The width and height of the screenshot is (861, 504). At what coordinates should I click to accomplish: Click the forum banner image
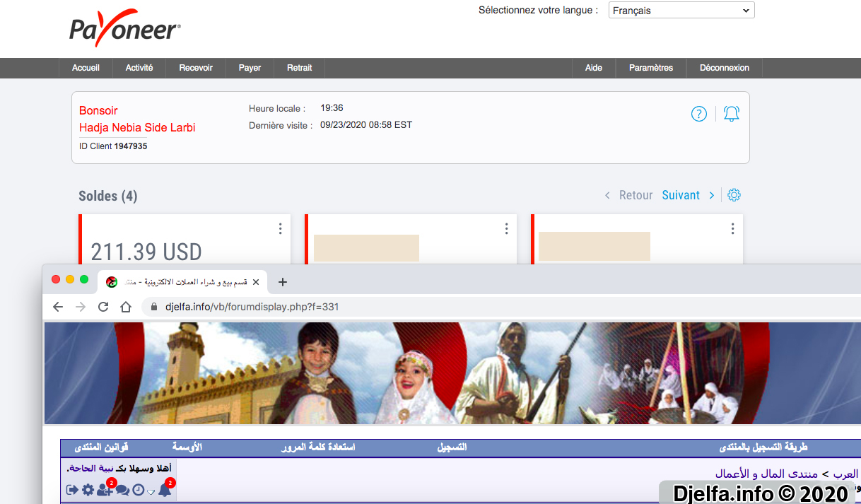coord(452,373)
